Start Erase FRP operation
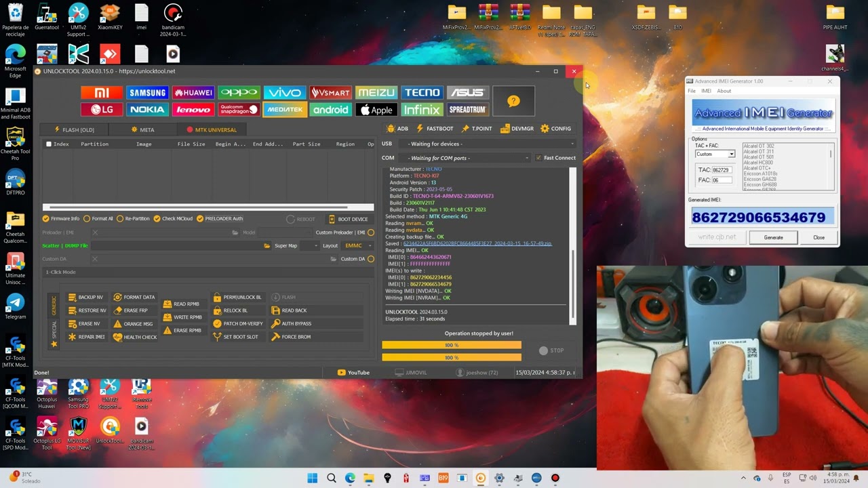Image resolution: width=868 pixels, height=488 pixels. (x=131, y=310)
